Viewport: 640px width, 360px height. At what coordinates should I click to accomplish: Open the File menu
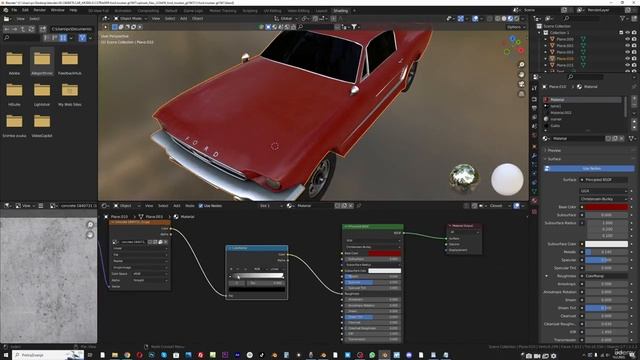coord(14,10)
